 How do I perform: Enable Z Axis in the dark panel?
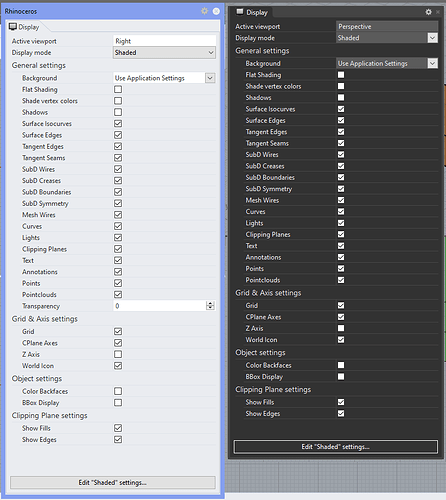coord(341,328)
